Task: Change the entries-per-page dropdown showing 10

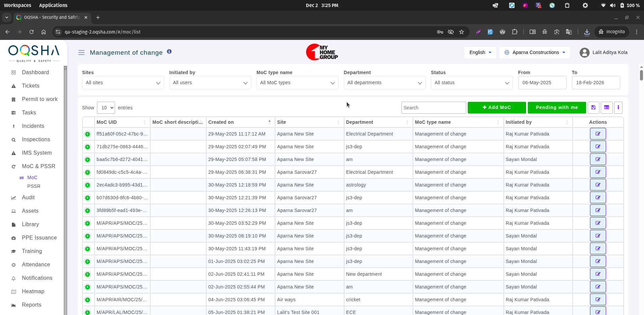Action: pos(106,108)
